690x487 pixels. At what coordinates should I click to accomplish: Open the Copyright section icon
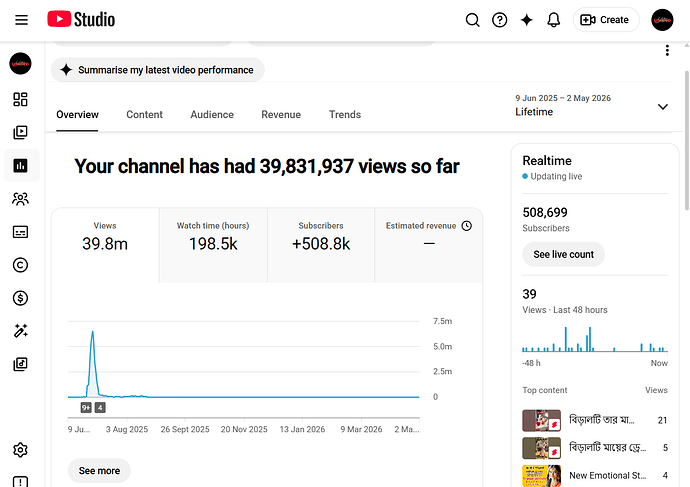coord(20,265)
